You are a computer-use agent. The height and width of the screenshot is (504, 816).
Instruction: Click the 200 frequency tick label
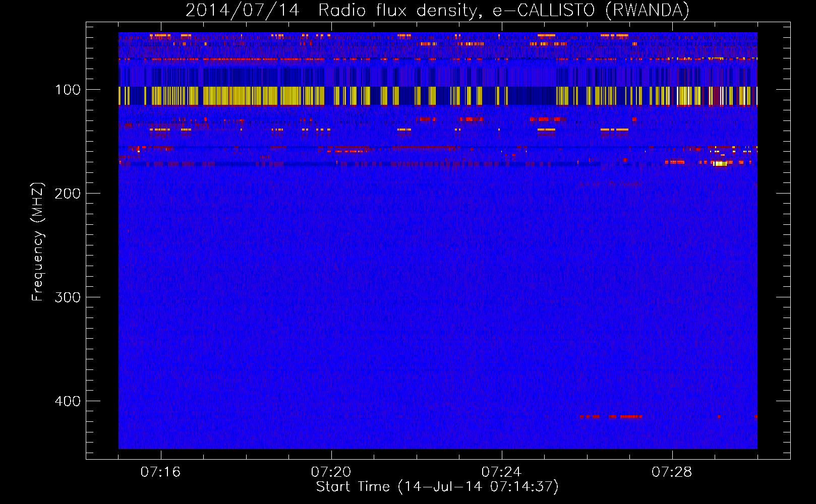tap(68, 194)
